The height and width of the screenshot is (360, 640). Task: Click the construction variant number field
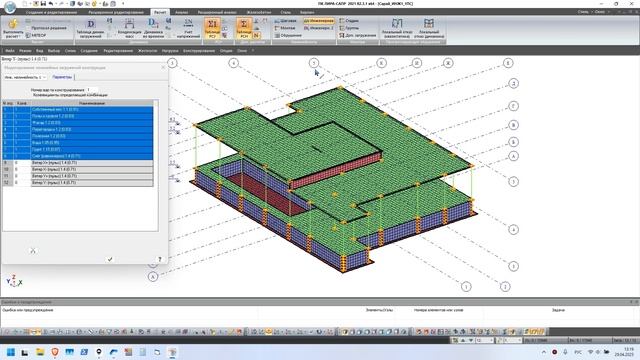pyautogui.click(x=92, y=90)
